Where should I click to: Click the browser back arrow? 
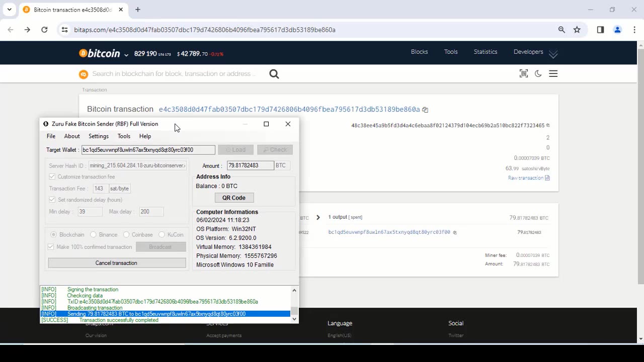point(11,30)
